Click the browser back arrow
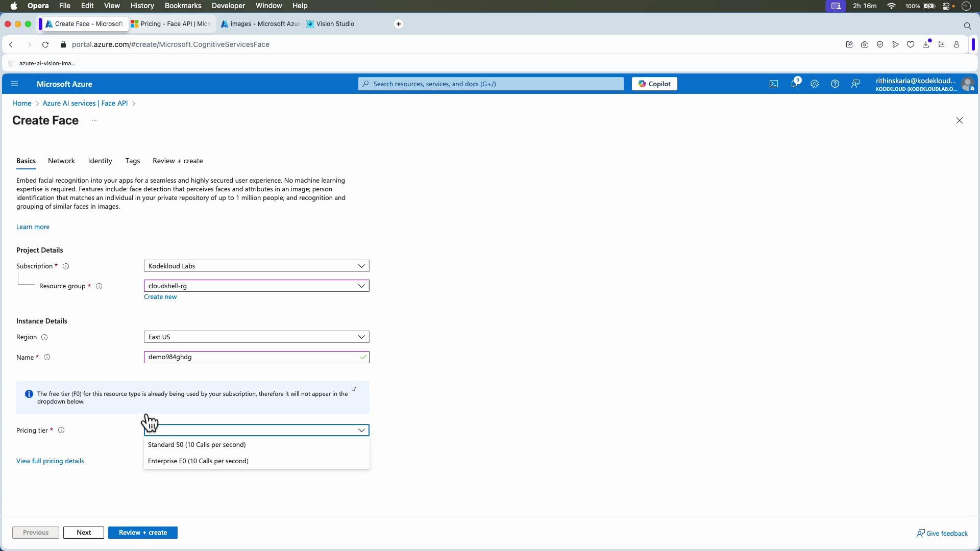The width and height of the screenshot is (980, 551). 11,45
